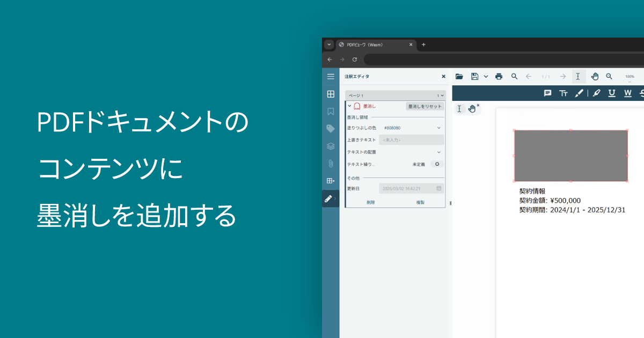The width and height of the screenshot is (644, 338).
Task: Open the hamburger menu at the sidebar top
Action: [330, 77]
